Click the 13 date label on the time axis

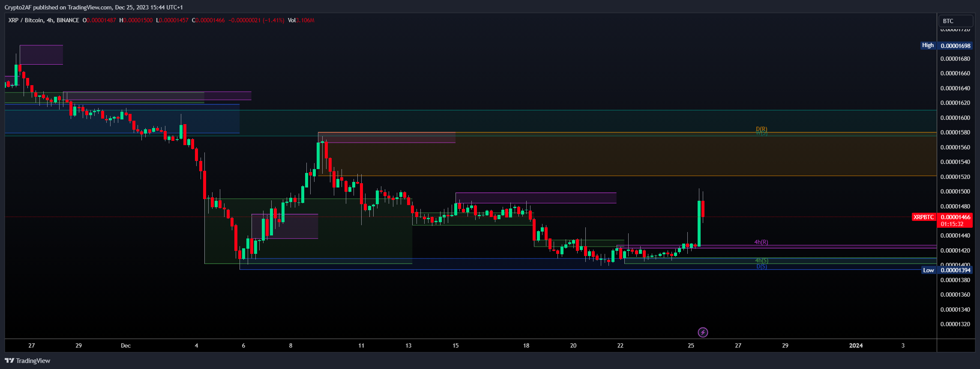(x=408, y=345)
